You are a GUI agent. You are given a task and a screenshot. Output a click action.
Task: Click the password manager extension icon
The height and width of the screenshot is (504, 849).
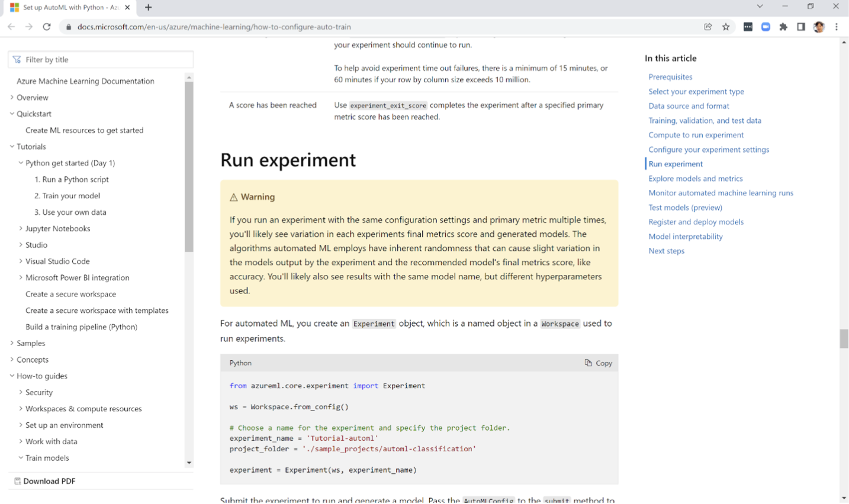[x=747, y=27]
